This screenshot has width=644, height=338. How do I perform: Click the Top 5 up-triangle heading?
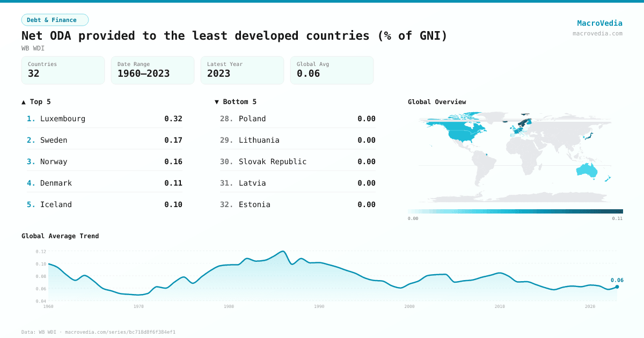pyautogui.click(x=36, y=102)
